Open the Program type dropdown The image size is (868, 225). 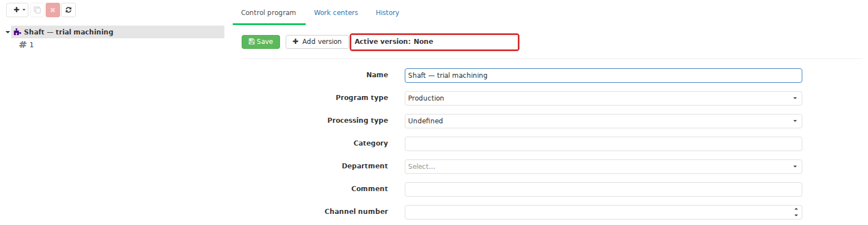click(x=603, y=98)
